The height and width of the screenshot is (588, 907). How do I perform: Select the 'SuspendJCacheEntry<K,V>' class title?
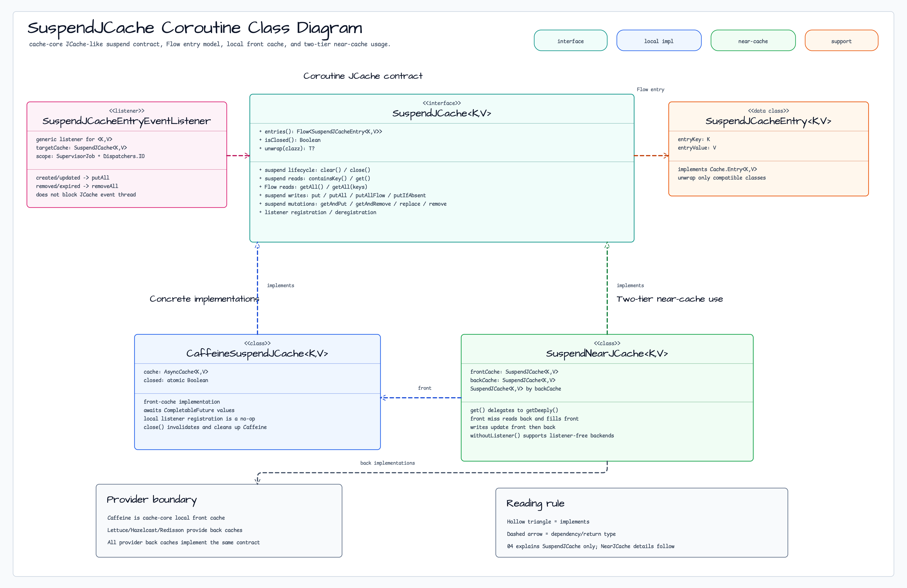[768, 121]
